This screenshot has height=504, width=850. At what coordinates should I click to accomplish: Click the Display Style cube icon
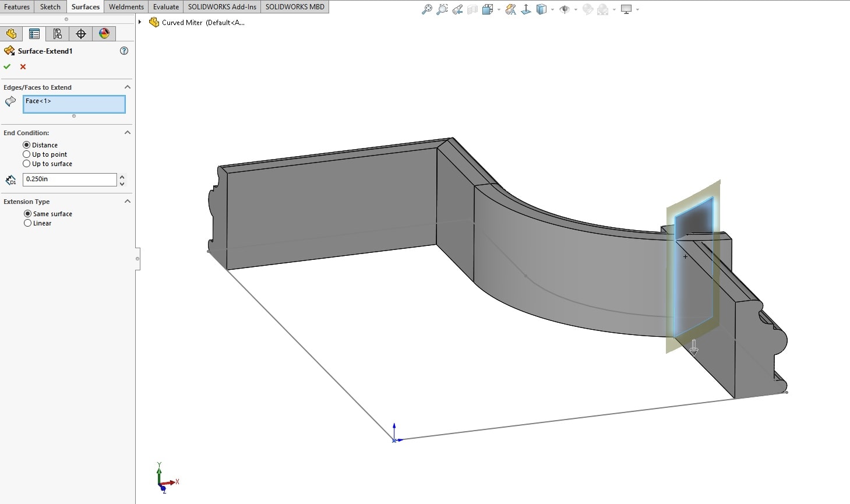[x=541, y=9]
